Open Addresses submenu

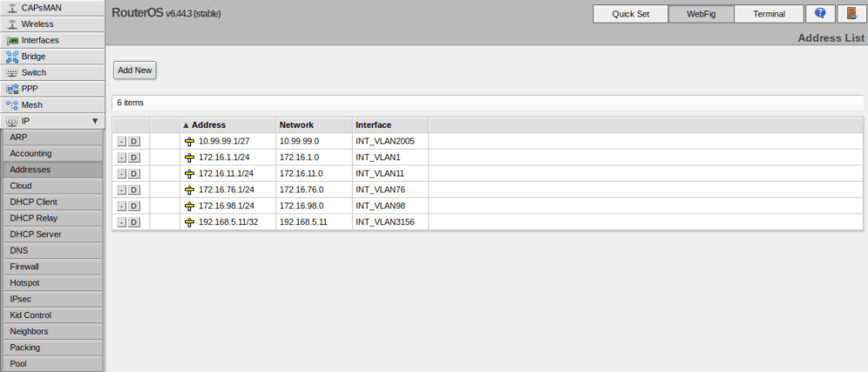tap(52, 169)
